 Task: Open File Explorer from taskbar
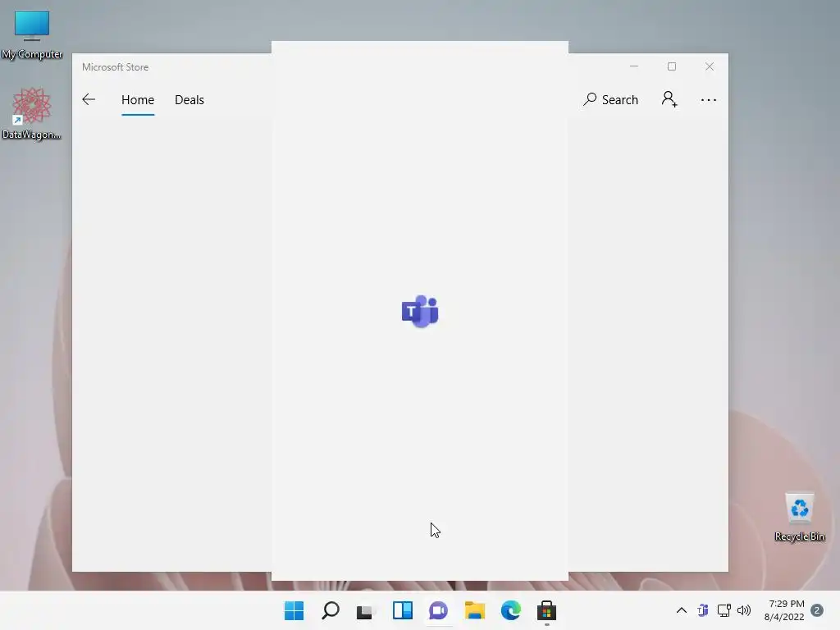[475, 610]
